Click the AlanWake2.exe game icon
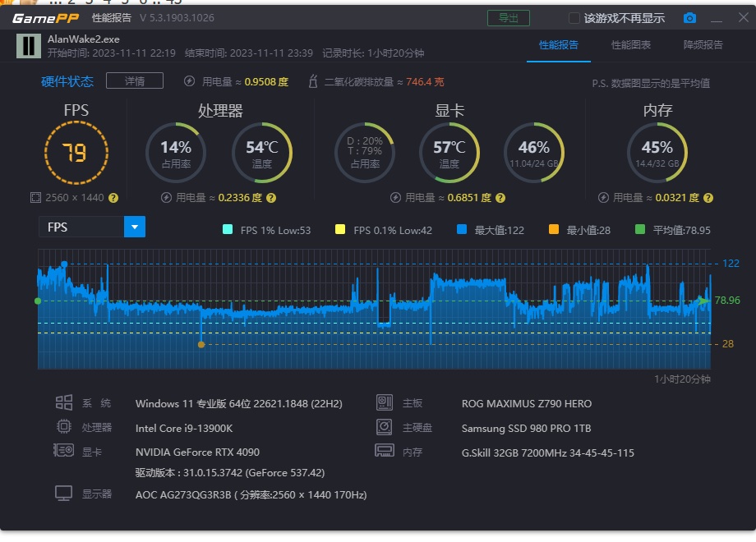The height and width of the screenshot is (542, 756). [29, 46]
